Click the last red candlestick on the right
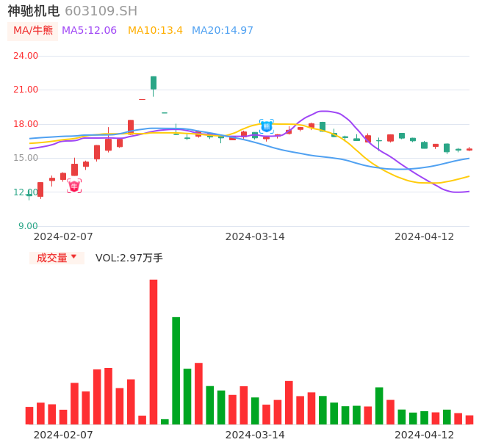Screen dimensions: 504x445 tap(469, 149)
